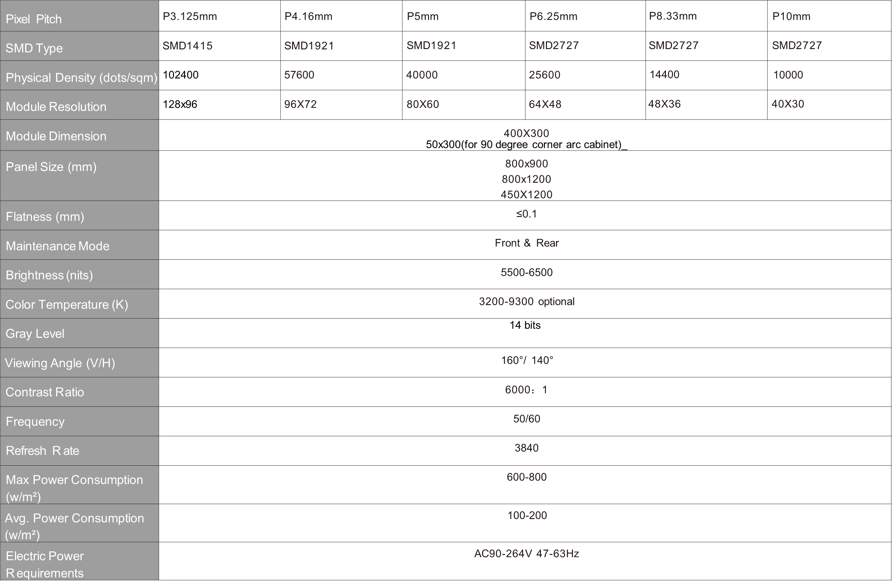Select the AC90-264V 47-63Hz value

point(526,553)
